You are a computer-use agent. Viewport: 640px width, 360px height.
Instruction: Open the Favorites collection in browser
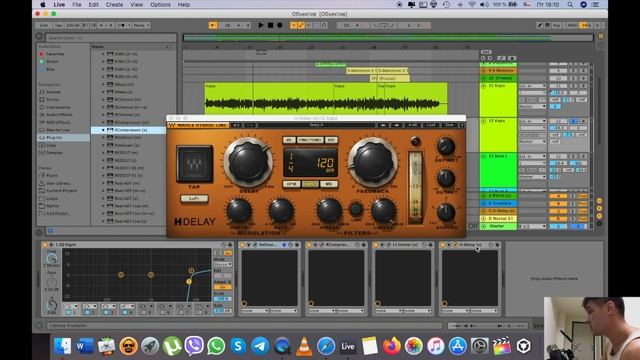tap(55, 54)
